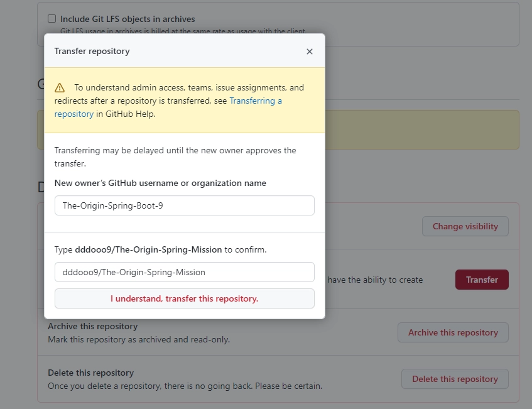Screen dimensions: 532x409
Task: Select the Transfer repository dialog title
Action: coord(92,51)
